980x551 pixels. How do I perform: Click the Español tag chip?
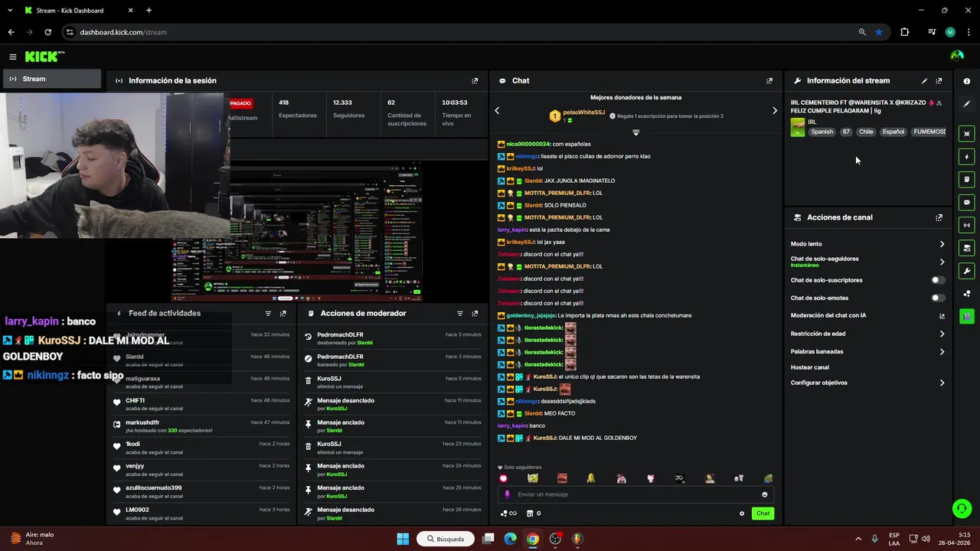(x=893, y=132)
